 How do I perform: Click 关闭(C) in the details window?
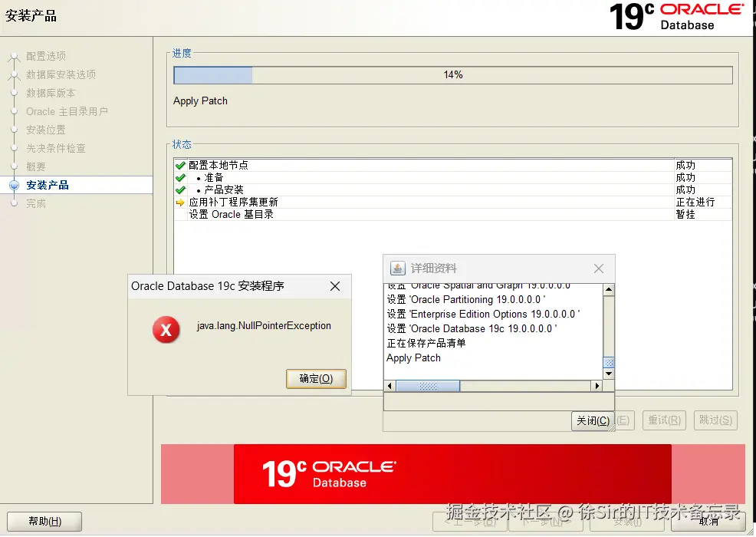coord(593,420)
